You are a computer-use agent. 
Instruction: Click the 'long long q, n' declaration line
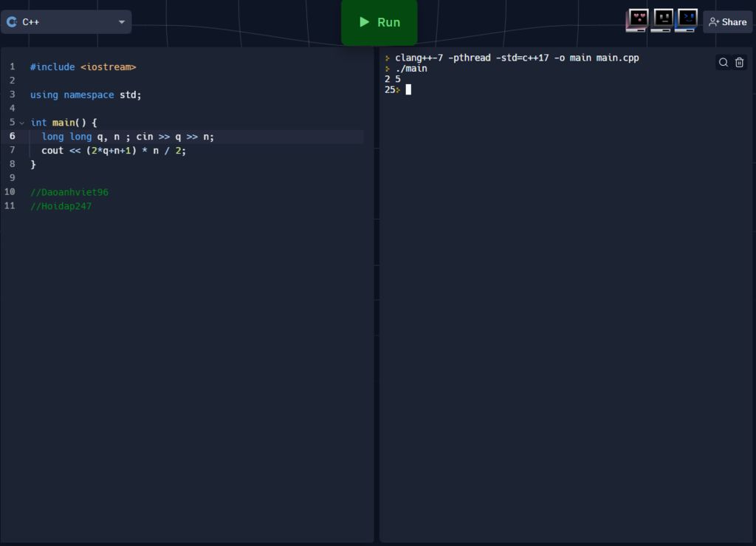tap(128, 137)
